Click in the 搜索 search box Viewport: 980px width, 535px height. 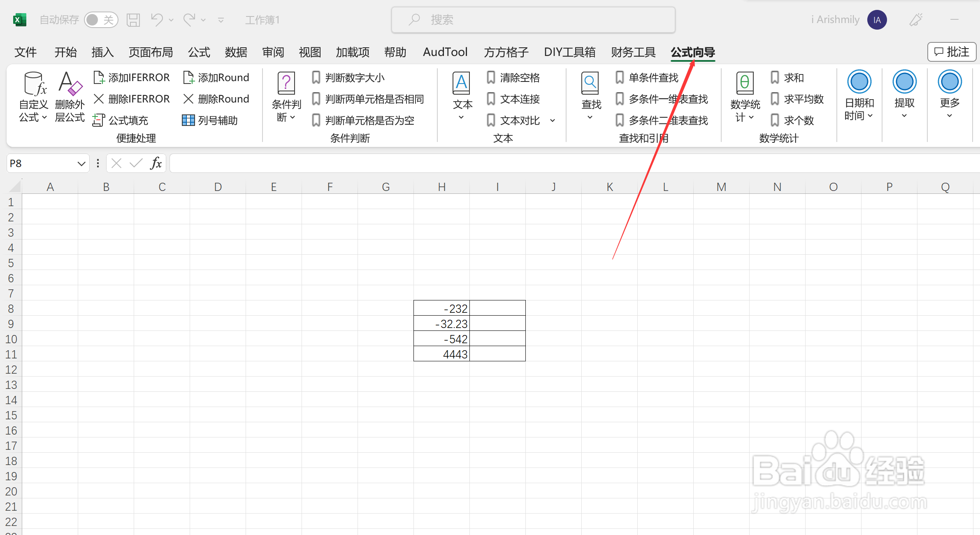533,20
